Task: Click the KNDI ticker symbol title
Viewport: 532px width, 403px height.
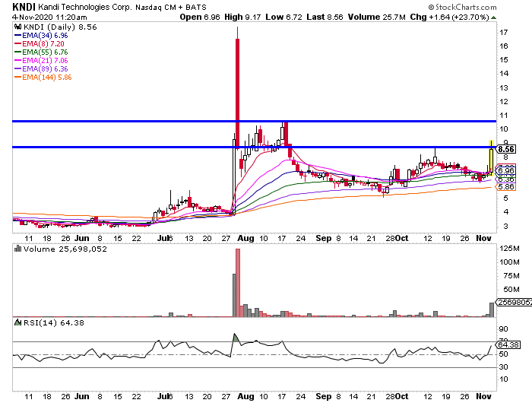Action: pyautogui.click(x=24, y=7)
